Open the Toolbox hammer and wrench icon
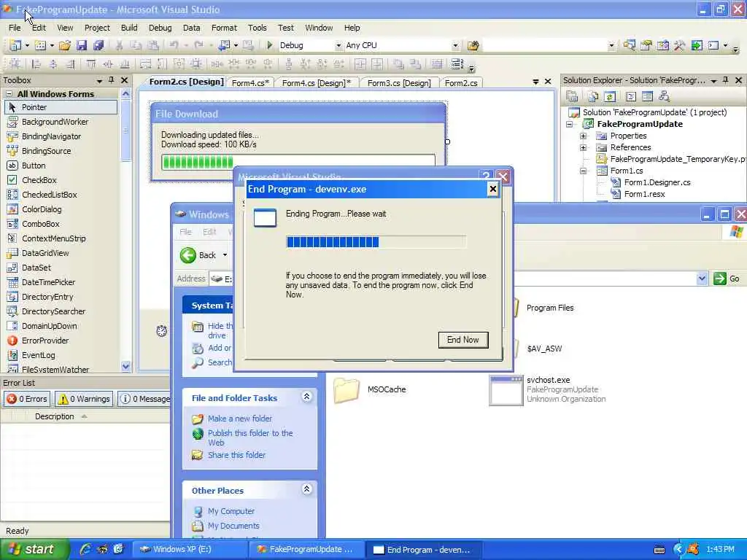Viewport: 747px width, 560px height. [x=679, y=45]
